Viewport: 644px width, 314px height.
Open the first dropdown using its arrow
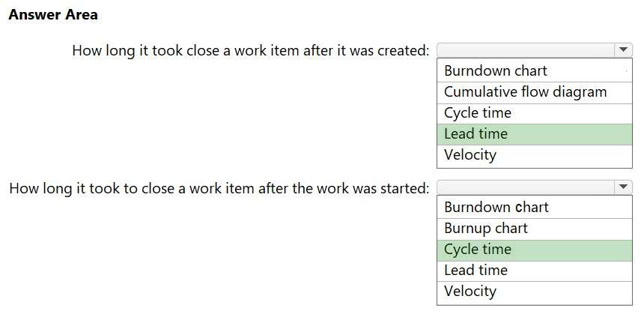[623, 50]
